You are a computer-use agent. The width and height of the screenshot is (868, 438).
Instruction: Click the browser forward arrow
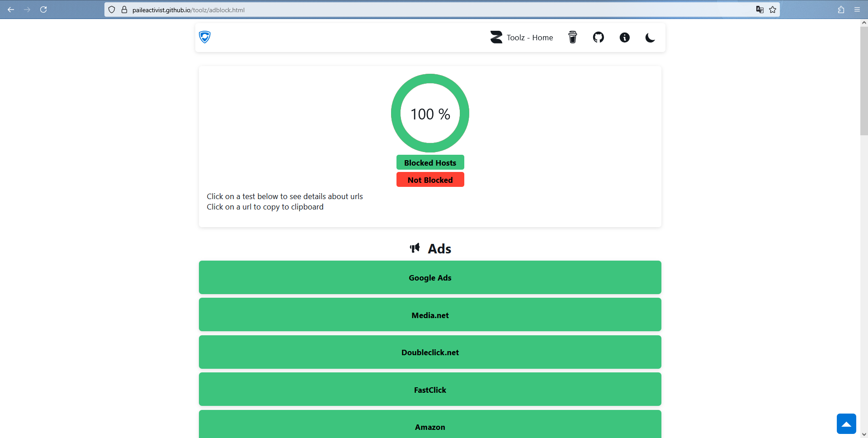point(27,10)
